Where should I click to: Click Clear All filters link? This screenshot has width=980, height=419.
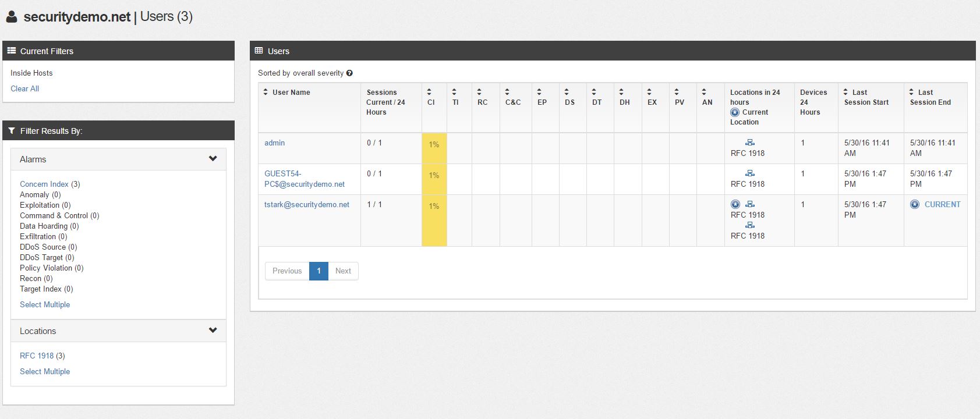coord(25,88)
